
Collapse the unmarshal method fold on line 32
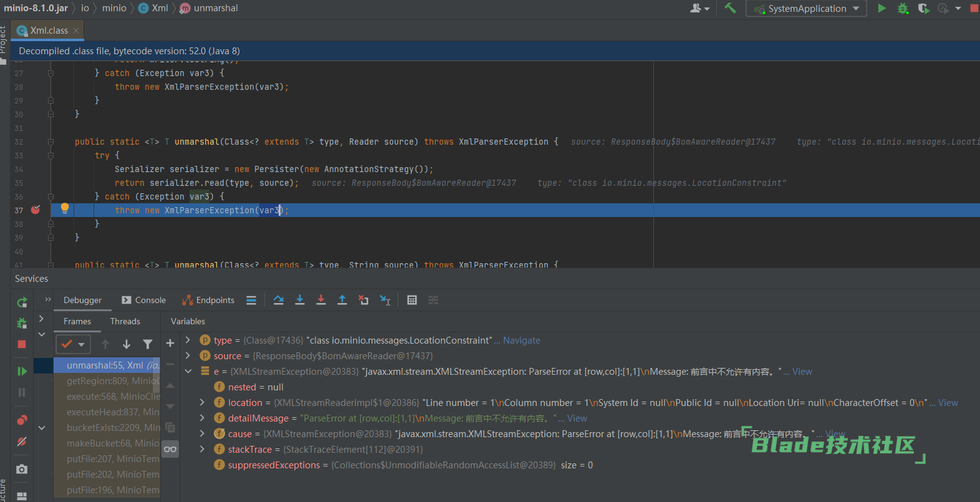point(50,142)
